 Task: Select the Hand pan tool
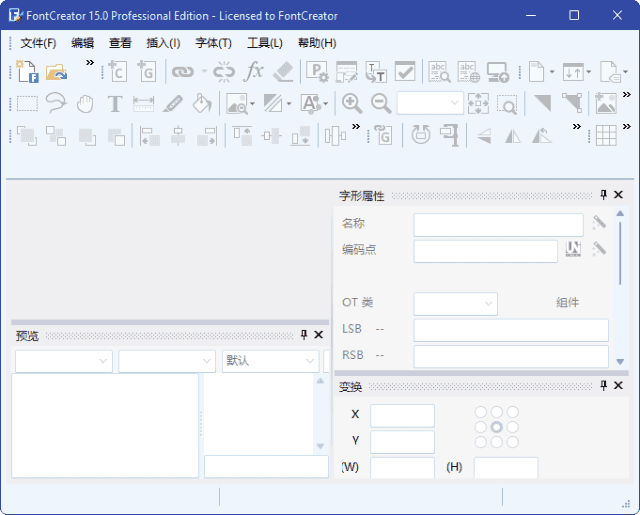pos(85,103)
